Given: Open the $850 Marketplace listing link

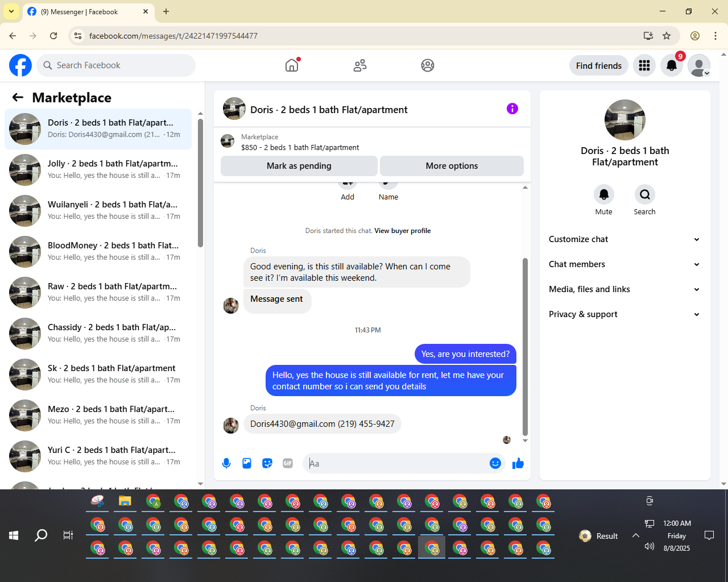Looking at the screenshot, I should coord(300,147).
